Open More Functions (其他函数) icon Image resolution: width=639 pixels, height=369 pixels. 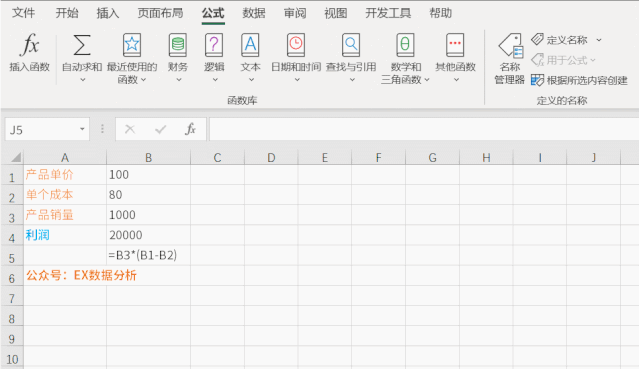tap(455, 45)
